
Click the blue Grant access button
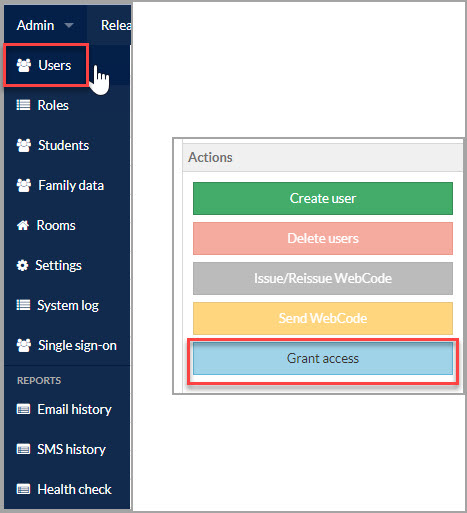[323, 358]
